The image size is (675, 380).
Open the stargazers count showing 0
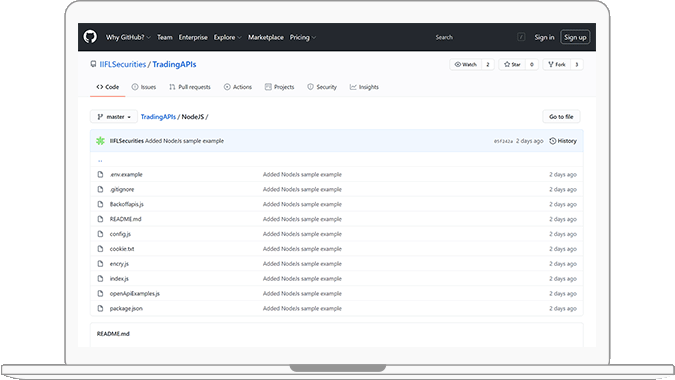click(532, 65)
